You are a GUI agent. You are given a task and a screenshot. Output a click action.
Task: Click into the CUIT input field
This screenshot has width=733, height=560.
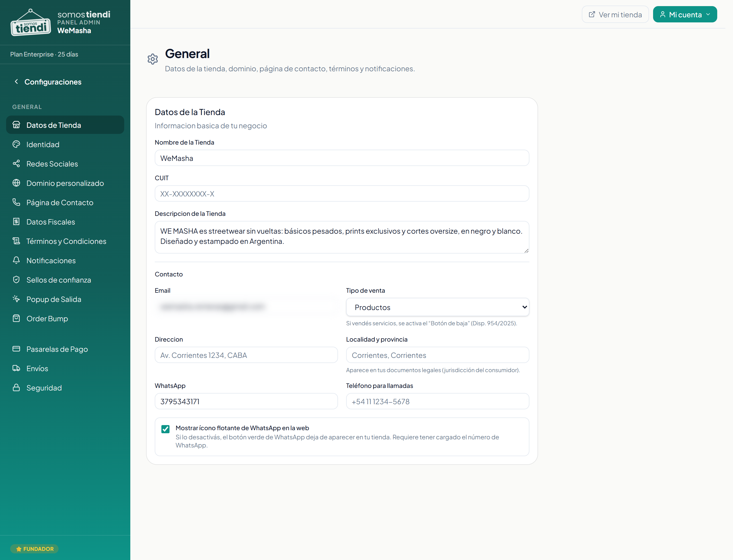click(x=342, y=194)
